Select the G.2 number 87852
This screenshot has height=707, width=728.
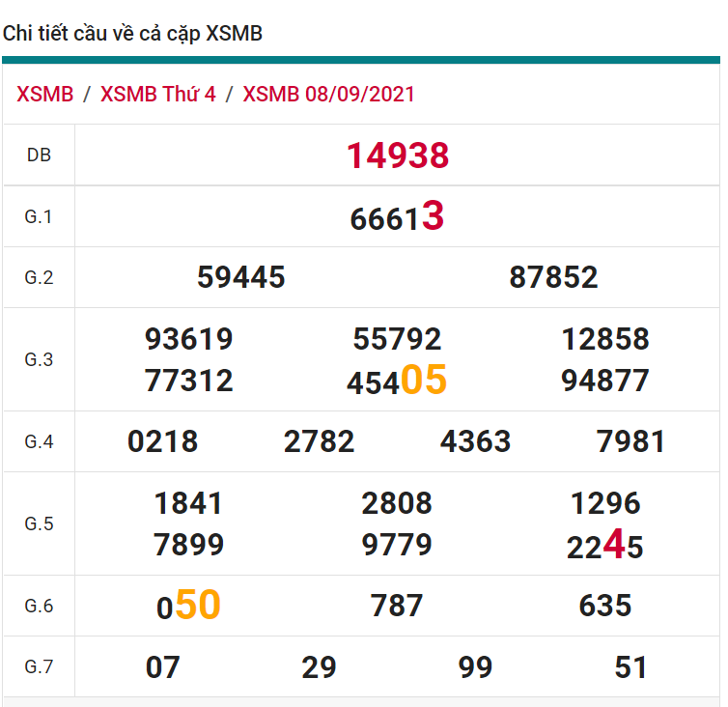[553, 278]
